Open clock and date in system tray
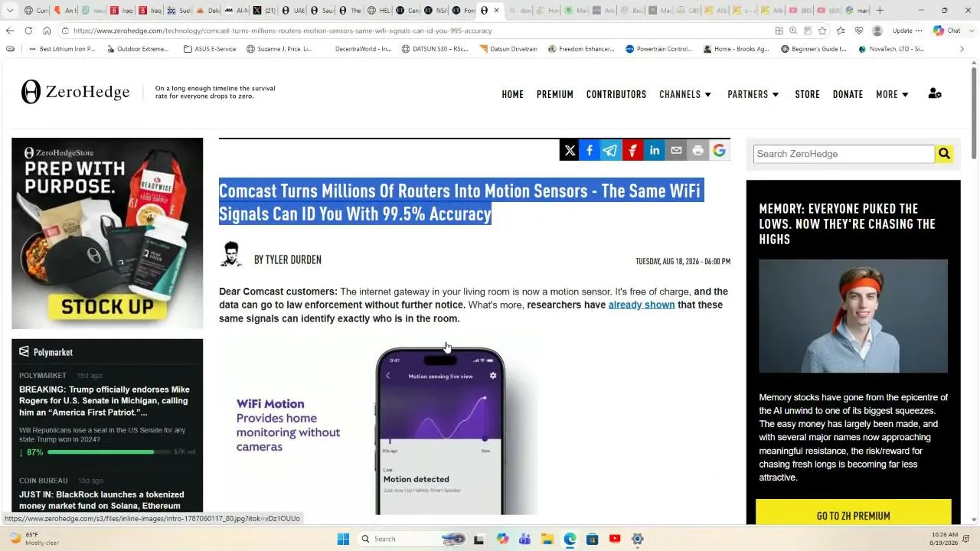Image resolution: width=980 pixels, height=551 pixels. point(945,539)
